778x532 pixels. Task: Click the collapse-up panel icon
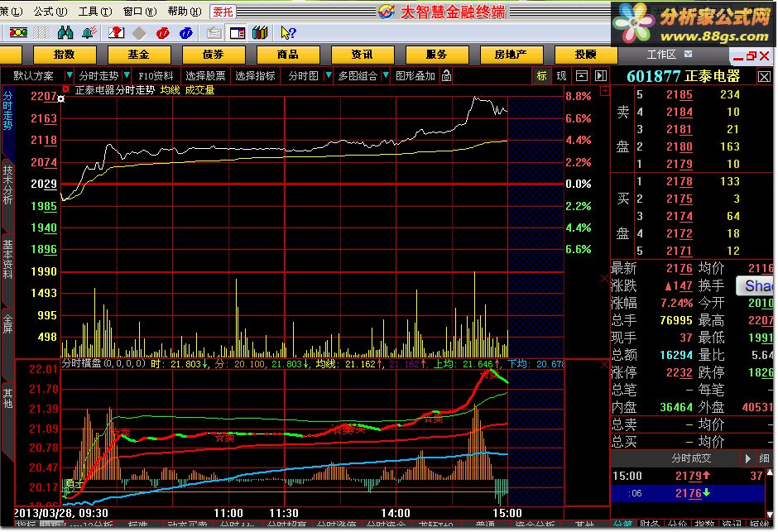(x=582, y=76)
